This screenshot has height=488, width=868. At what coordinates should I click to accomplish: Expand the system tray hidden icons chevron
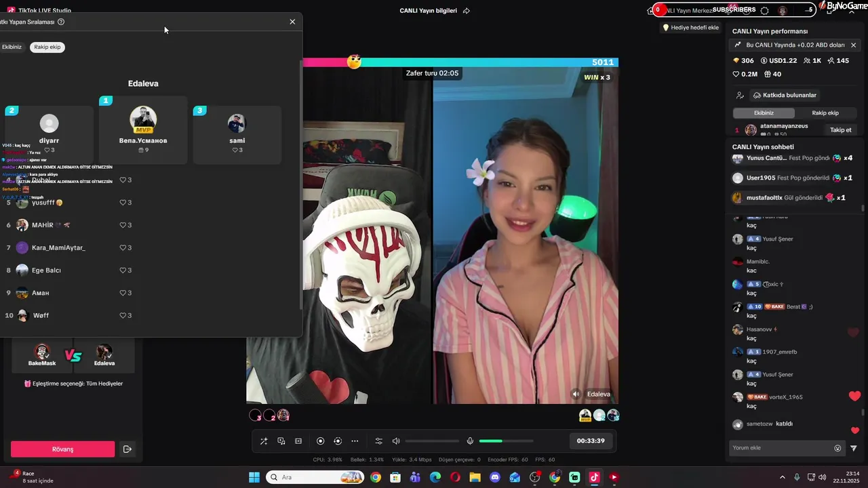click(782, 477)
